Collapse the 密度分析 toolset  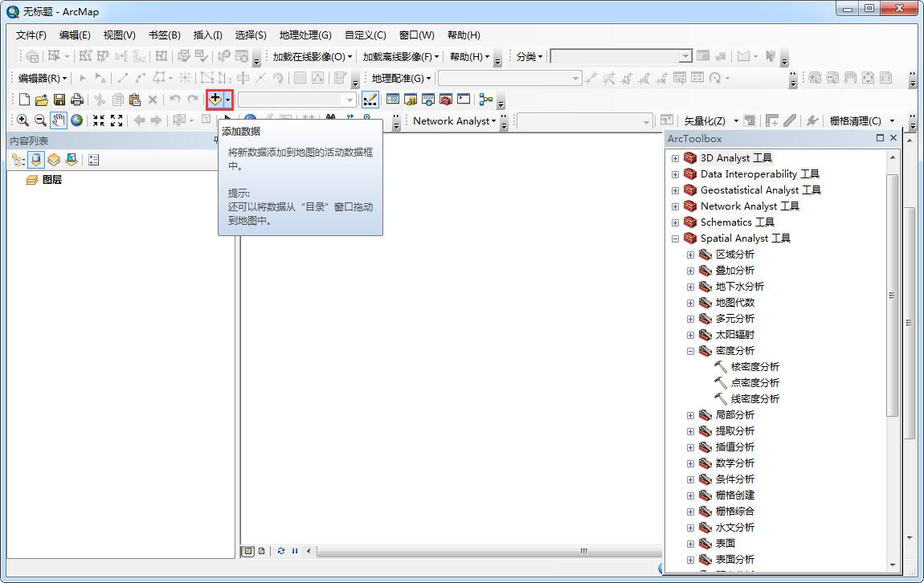point(690,351)
